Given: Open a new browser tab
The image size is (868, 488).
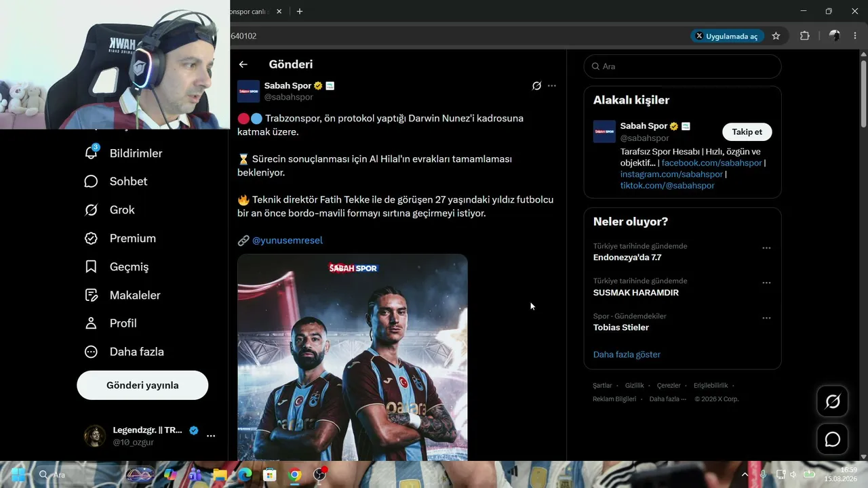Looking at the screenshot, I should coord(300,12).
